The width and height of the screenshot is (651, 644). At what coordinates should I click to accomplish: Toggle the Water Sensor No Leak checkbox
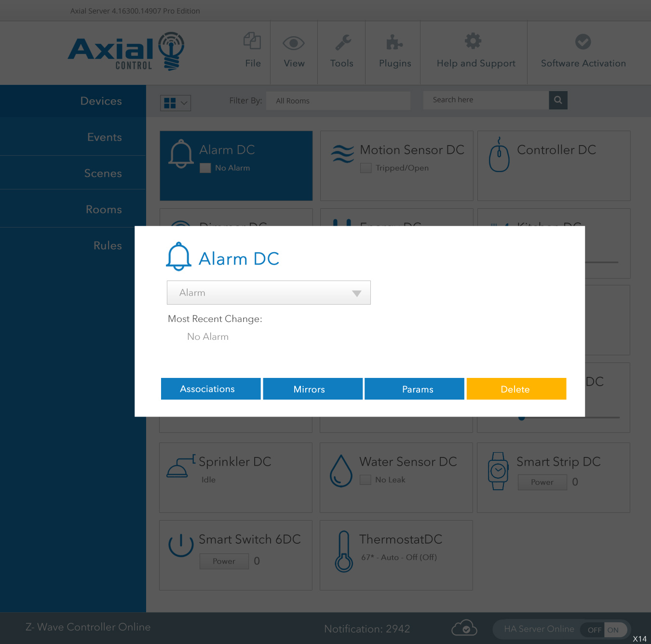point(366,480)
